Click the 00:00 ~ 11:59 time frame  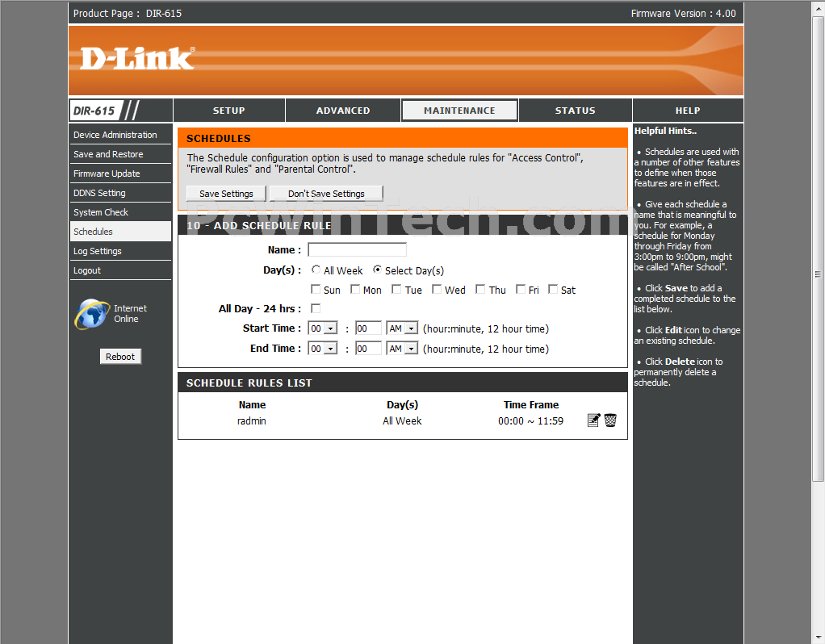(x=531, y=421)
